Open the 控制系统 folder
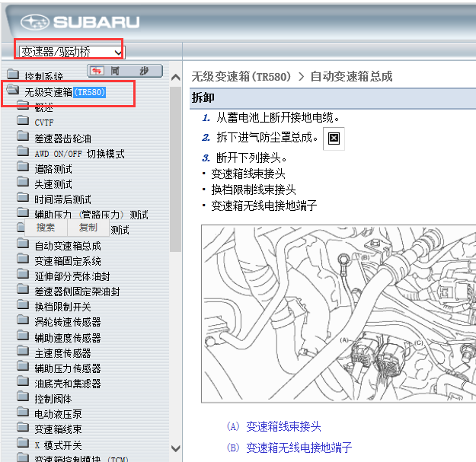Viewport: 476px width, 462px height. click(x=43, y=76)
